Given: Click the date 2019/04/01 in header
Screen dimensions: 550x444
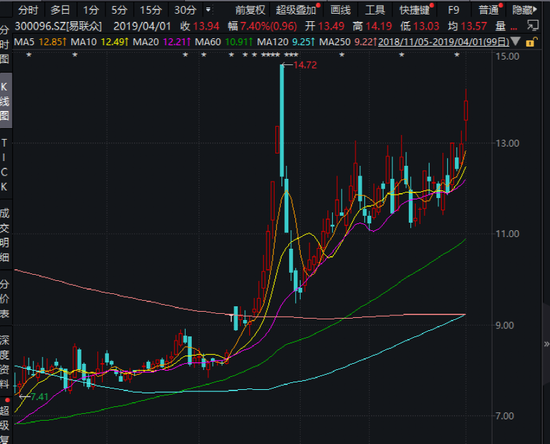Looking at the screenshot, I should (142, 26).
